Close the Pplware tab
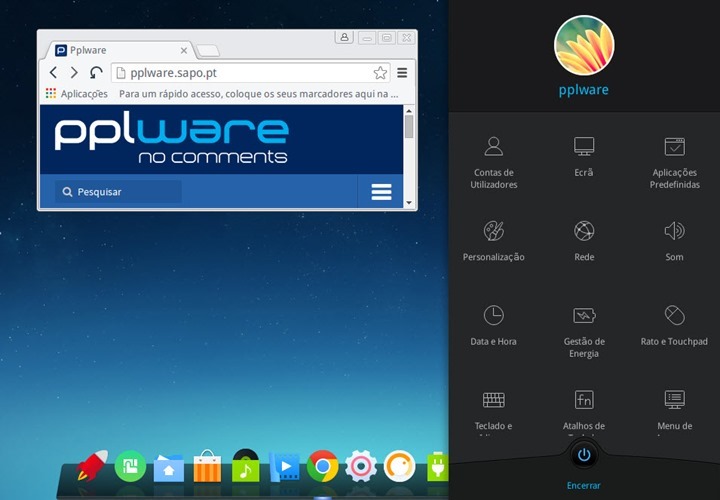The image size is (720, 500). pyautogui.click(x=184, y=51)
